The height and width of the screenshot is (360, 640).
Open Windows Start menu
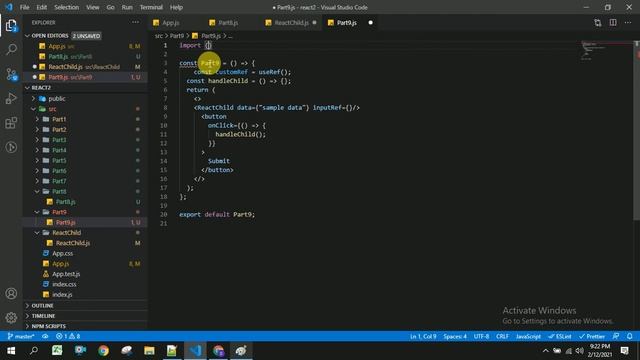tap(11, 351)
